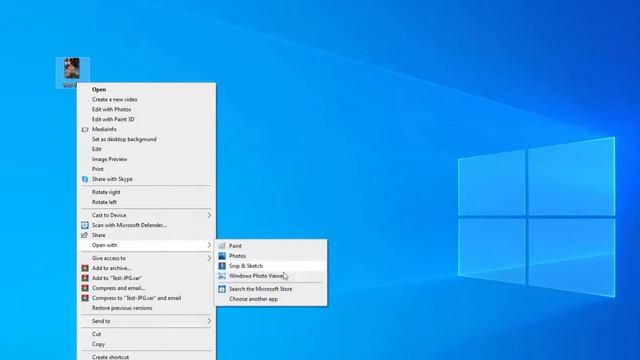Click the Microsoft Defender shield icon
Image resolution: width=640 pixels, height=360 pixels.
coord(85,225)
